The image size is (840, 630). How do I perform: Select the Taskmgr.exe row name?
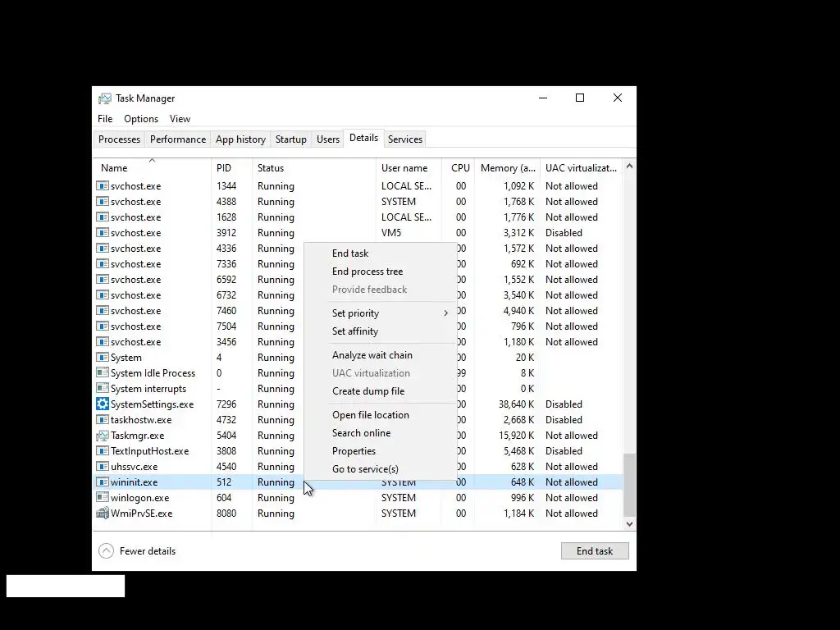[x=137, y=436]
